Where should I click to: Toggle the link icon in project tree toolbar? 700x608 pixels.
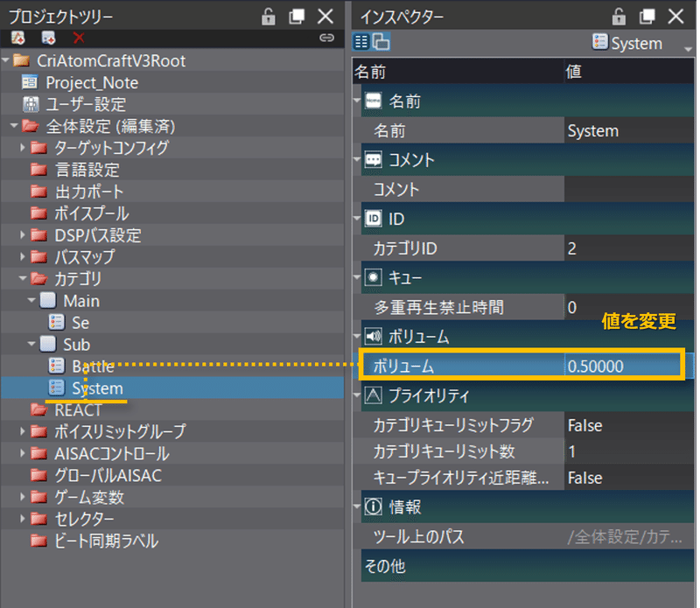click(326, 38)
